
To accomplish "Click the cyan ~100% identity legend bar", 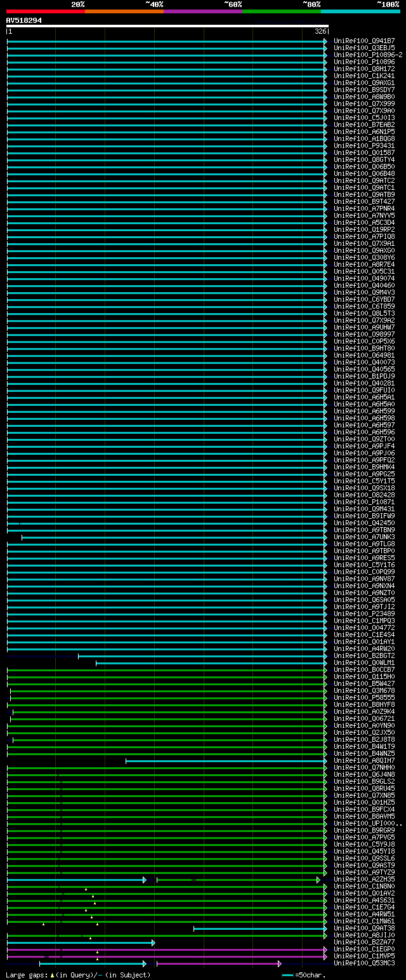I will click(360, 11).
